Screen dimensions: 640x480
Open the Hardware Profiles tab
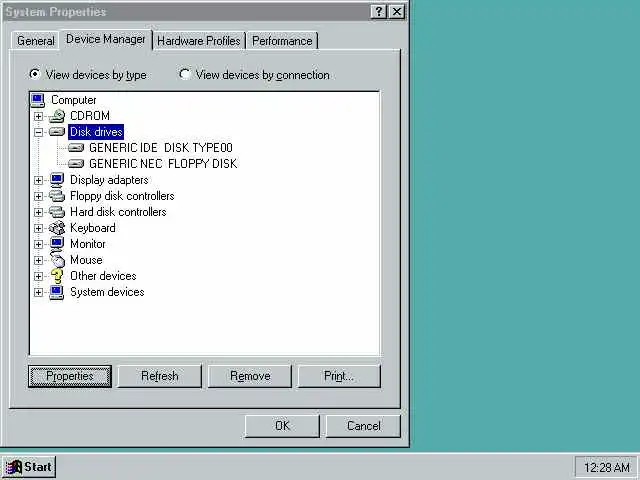pyautogui.click(x=199, y=41)
